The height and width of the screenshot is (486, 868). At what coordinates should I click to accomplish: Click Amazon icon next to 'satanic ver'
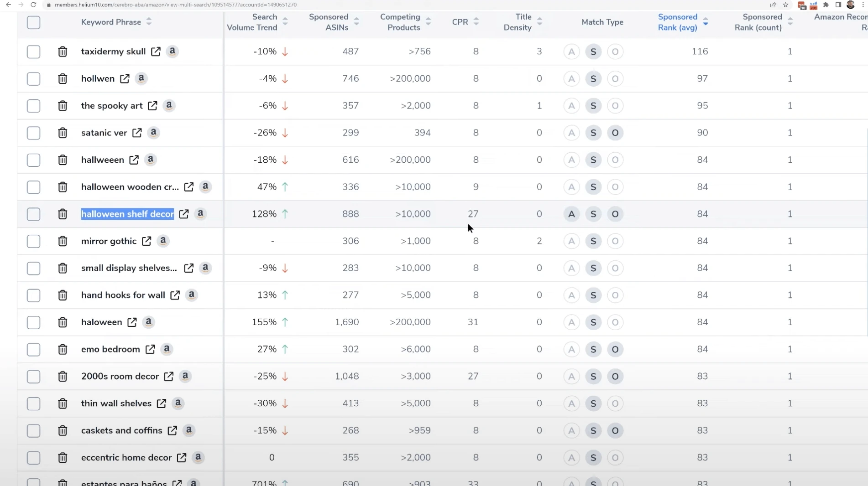(153, 133)
